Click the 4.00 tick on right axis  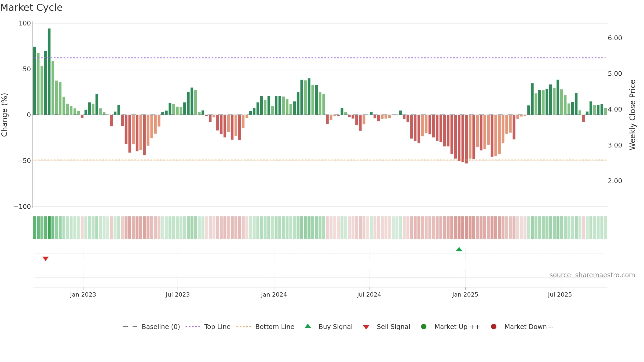(x=615, y=109)
